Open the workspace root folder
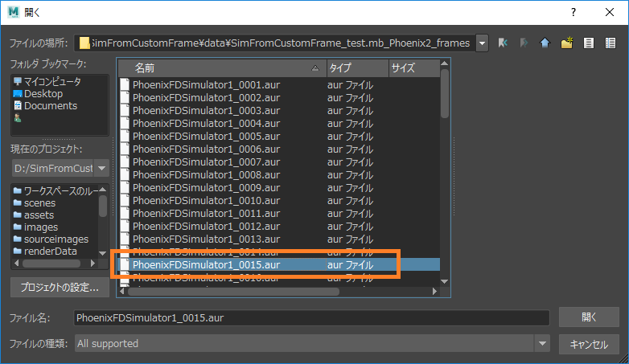 pos(55,190)
